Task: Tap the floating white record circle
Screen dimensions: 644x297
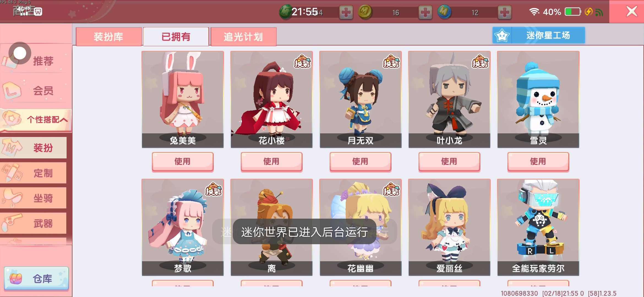Action: (x=20, y=53)
